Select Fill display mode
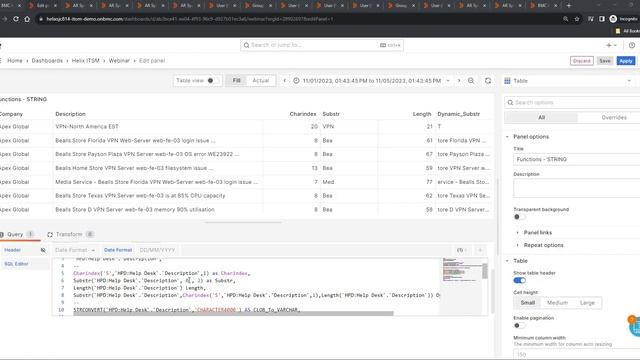Viewport: 640px width, 360px height. click(x=236, y=80)
